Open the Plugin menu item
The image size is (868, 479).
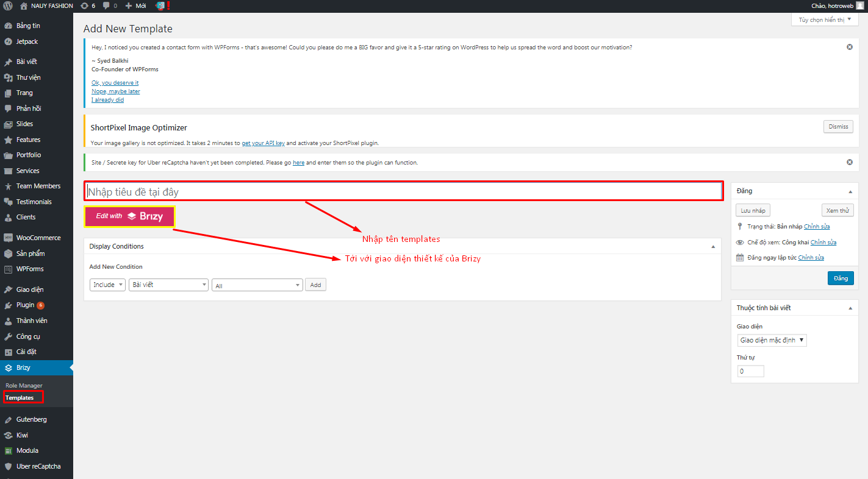(x=37, y=305)
